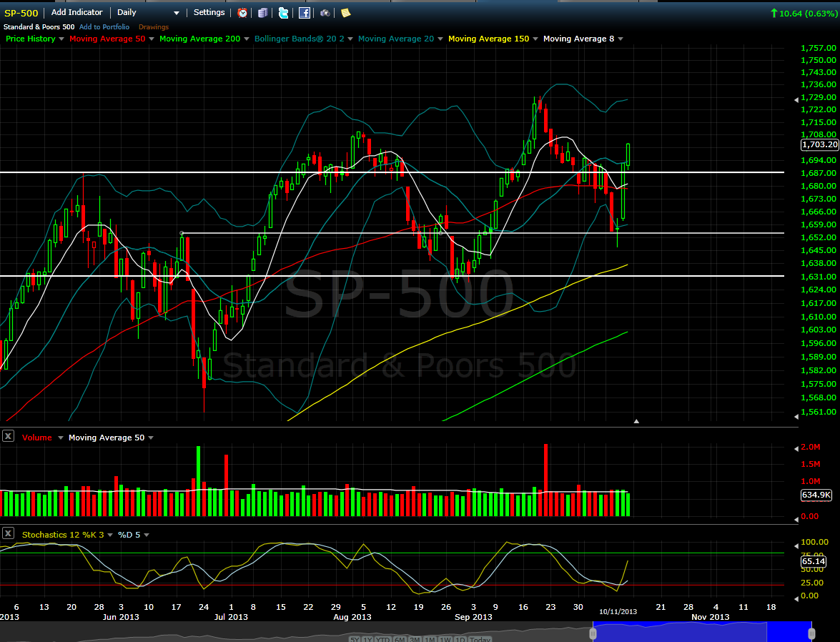Screen dimensions: 840x642
Task: Expand the Moving Average 20 dropdown arrow
Action: pos(440,39)
